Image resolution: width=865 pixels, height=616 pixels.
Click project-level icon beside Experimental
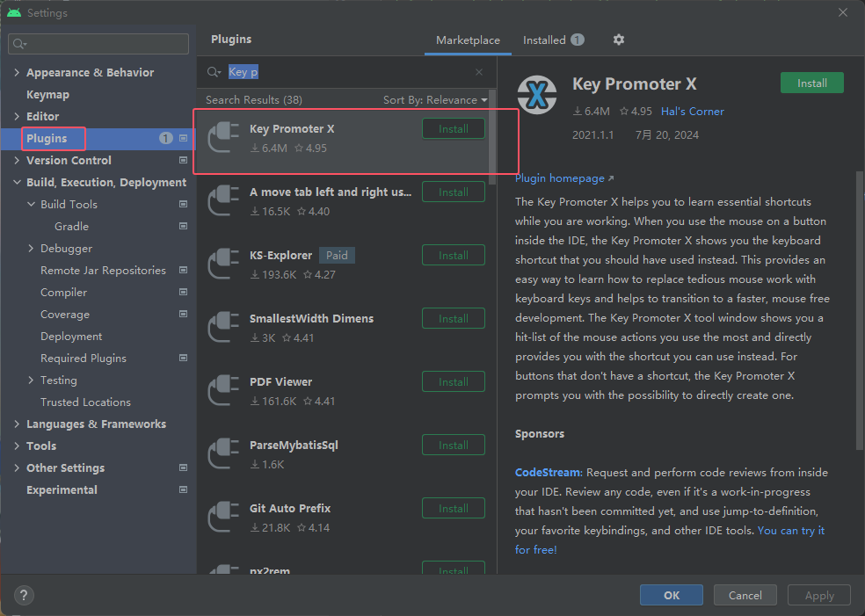pyautogui.click(x=183, y=489)
